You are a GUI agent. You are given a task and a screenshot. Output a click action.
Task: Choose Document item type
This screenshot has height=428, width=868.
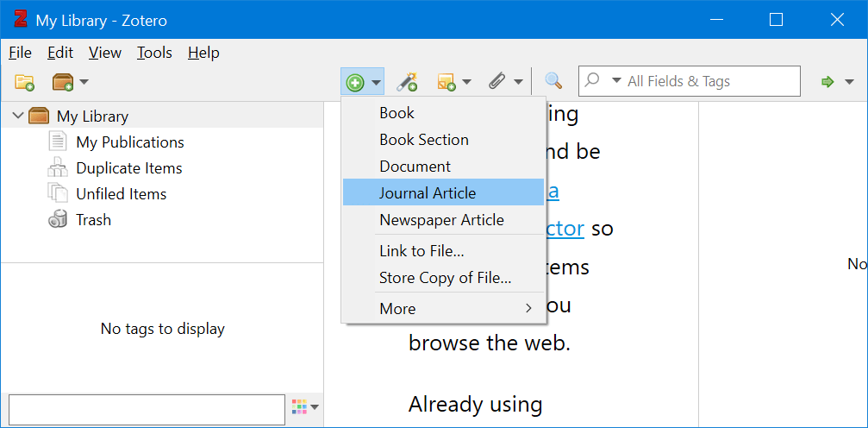(443, 167)
